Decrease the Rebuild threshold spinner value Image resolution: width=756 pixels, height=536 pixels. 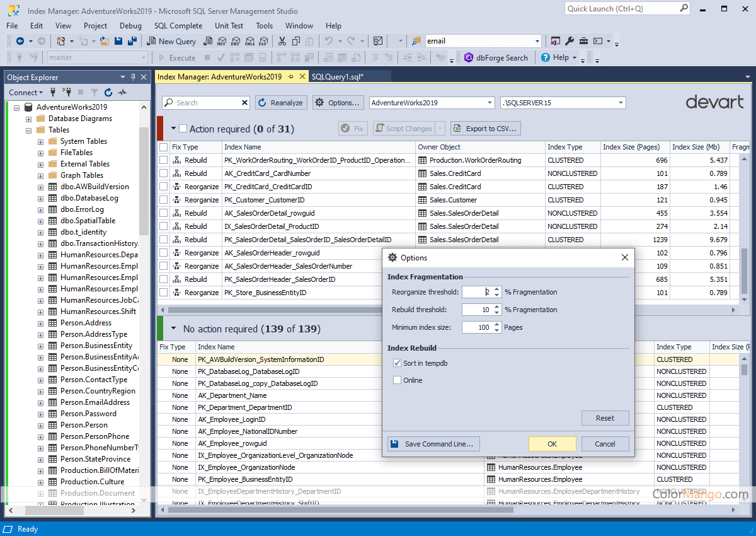497,312
